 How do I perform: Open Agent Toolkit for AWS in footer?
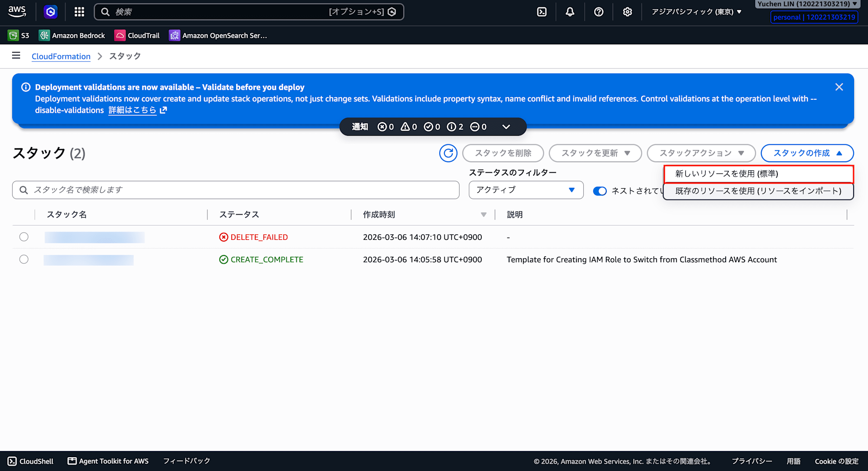click(x=108, y=461)
